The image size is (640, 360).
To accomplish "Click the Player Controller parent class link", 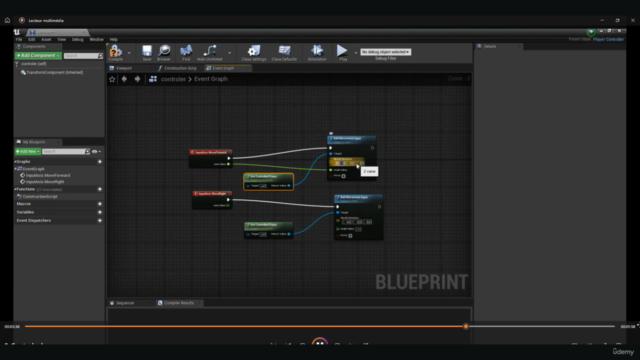I will pos(608,40).
